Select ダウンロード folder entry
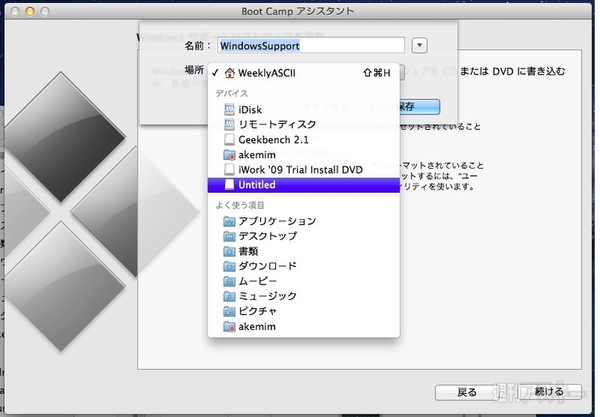 [304, 266]
